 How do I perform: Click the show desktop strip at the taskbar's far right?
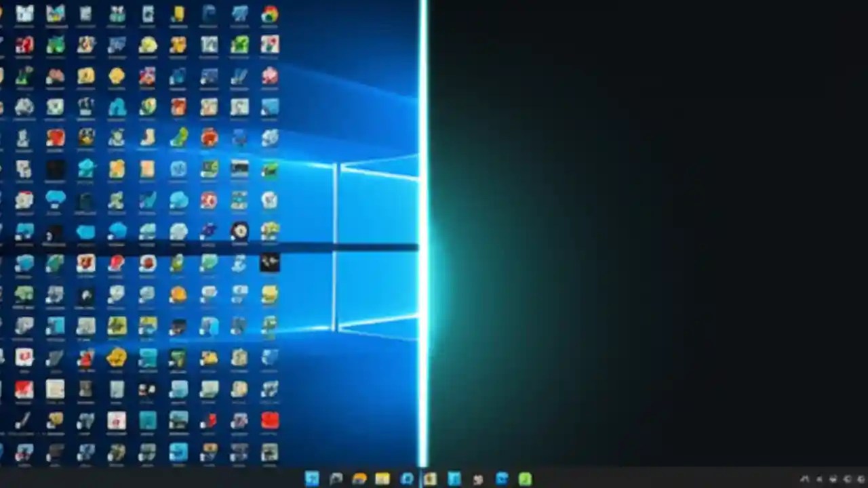tap(867, 479)
